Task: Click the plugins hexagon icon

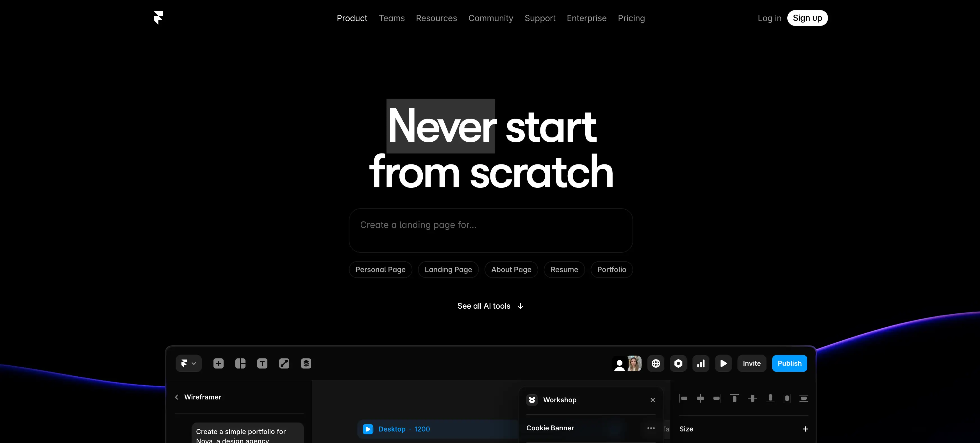Action: click(678, 363)
